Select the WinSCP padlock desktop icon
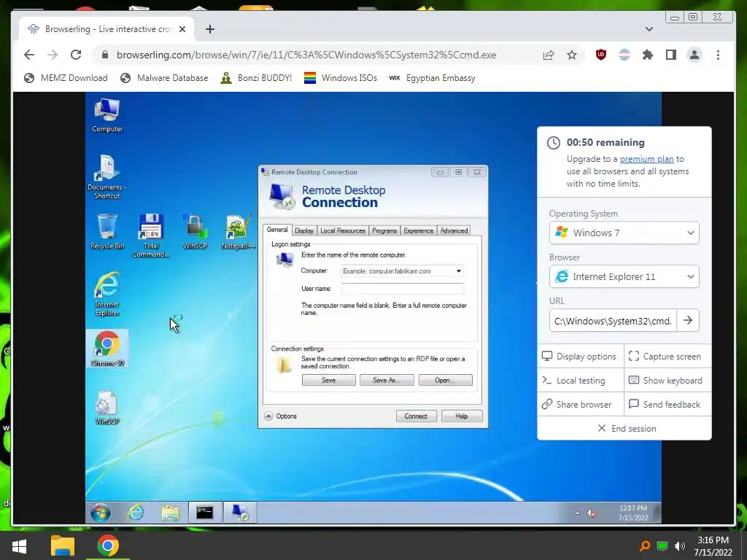Screen dimensions: 747x560 [x=195, y=232]
